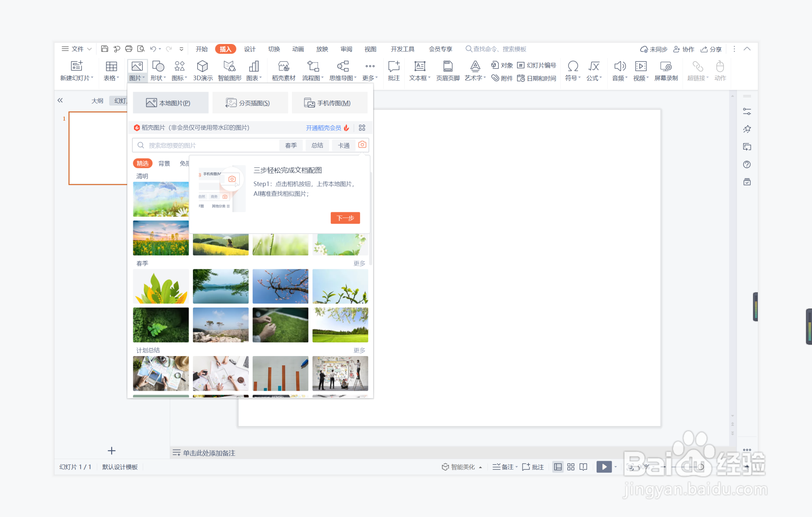
Task: Collapse the ribbon with up chevron
Action: pyautogui.click(x=747, y=49)
